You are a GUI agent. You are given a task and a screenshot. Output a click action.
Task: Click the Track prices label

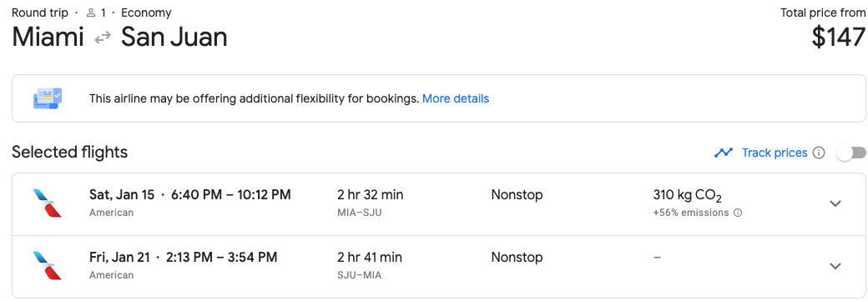click(775, 153)
